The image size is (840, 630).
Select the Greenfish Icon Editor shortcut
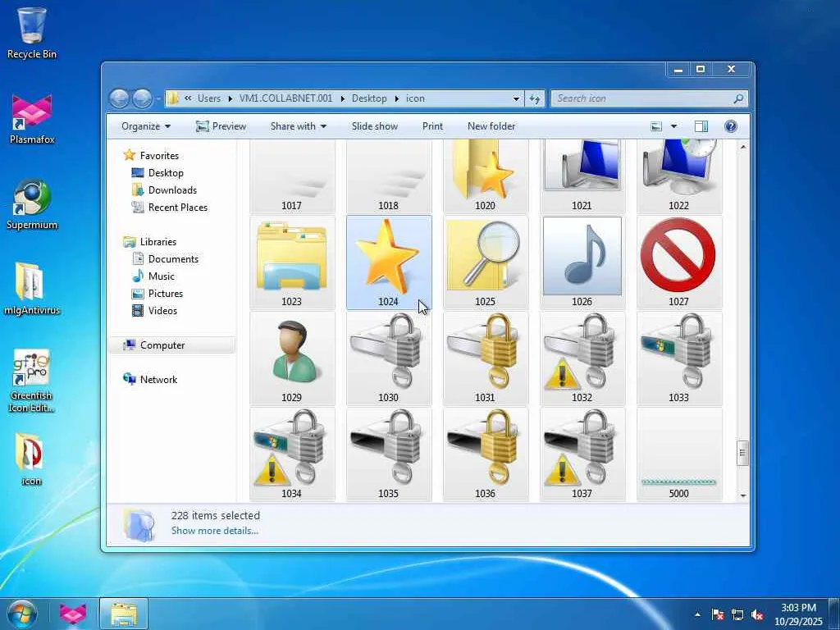coord(31,381)
